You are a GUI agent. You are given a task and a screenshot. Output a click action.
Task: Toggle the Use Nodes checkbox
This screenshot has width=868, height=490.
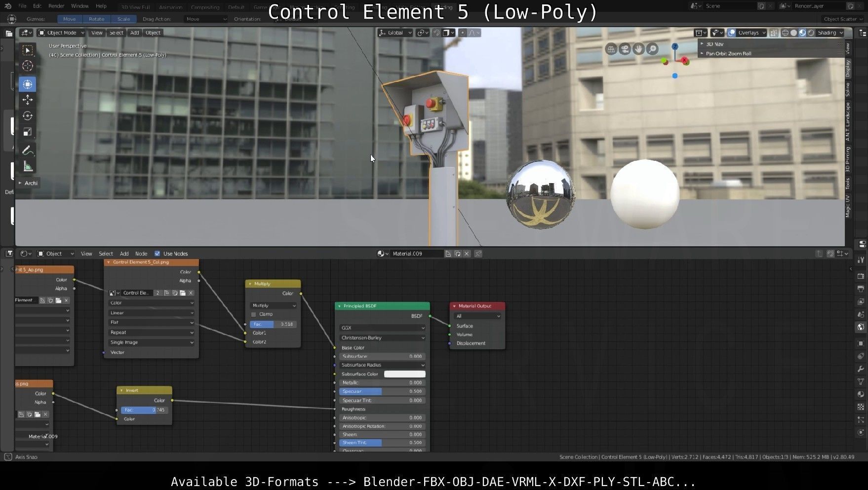coord(157,254)
